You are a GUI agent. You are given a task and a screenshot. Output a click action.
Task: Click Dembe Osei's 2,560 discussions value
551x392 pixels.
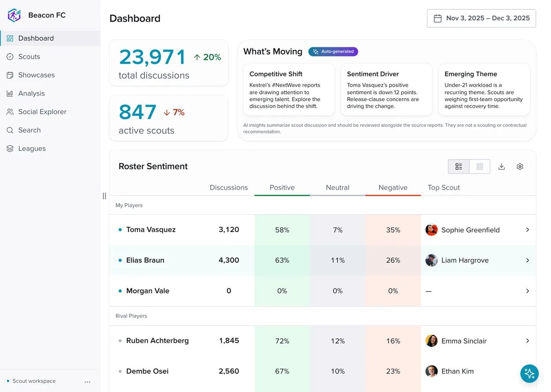pyautogui.click(x=229, y=371)
